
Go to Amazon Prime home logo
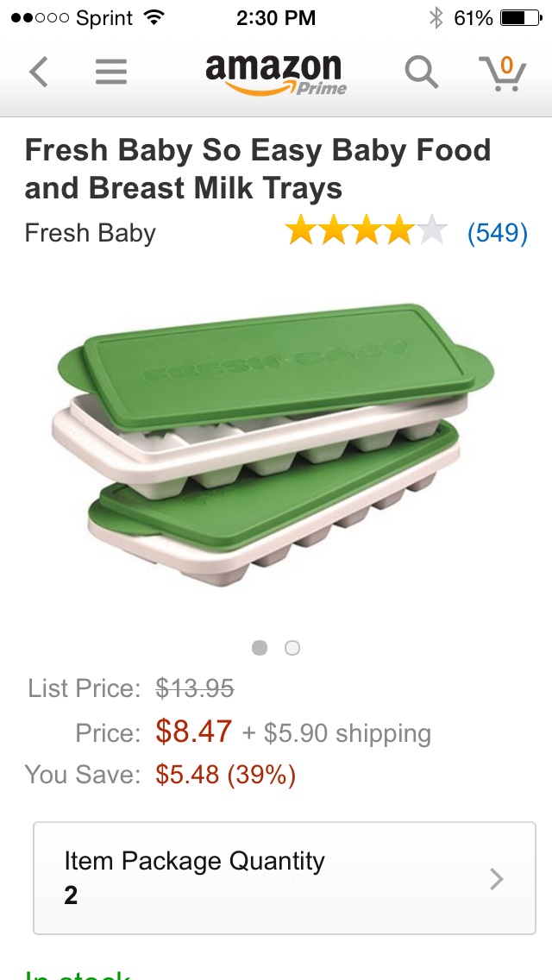(x=275, y=73)
